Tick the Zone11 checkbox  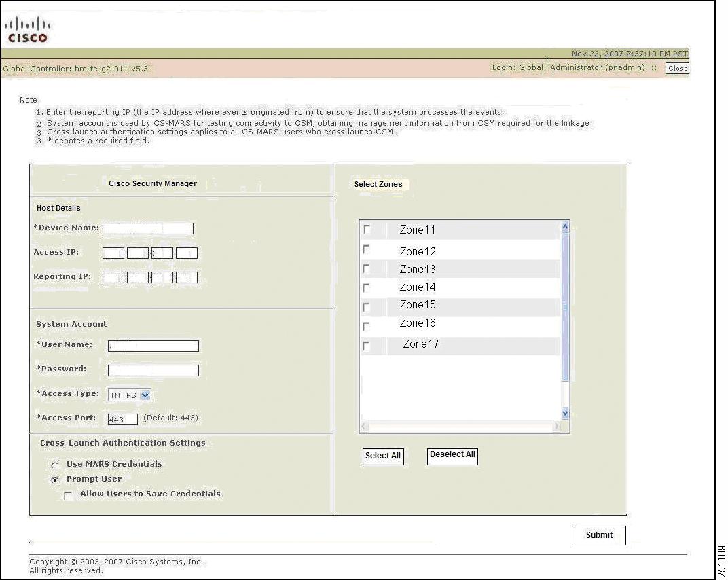point(367,230)
